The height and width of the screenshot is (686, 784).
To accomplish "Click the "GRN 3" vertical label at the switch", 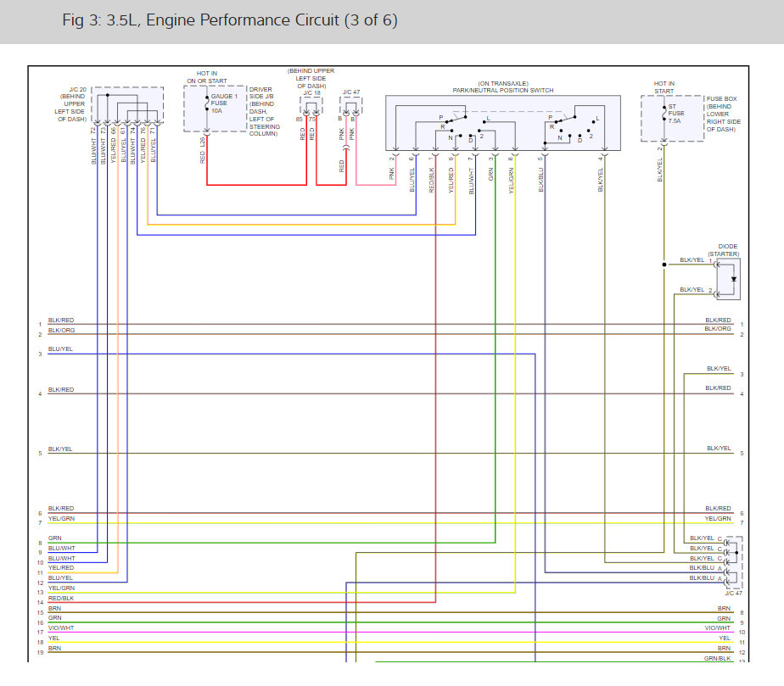I will [x=491, y=169].
